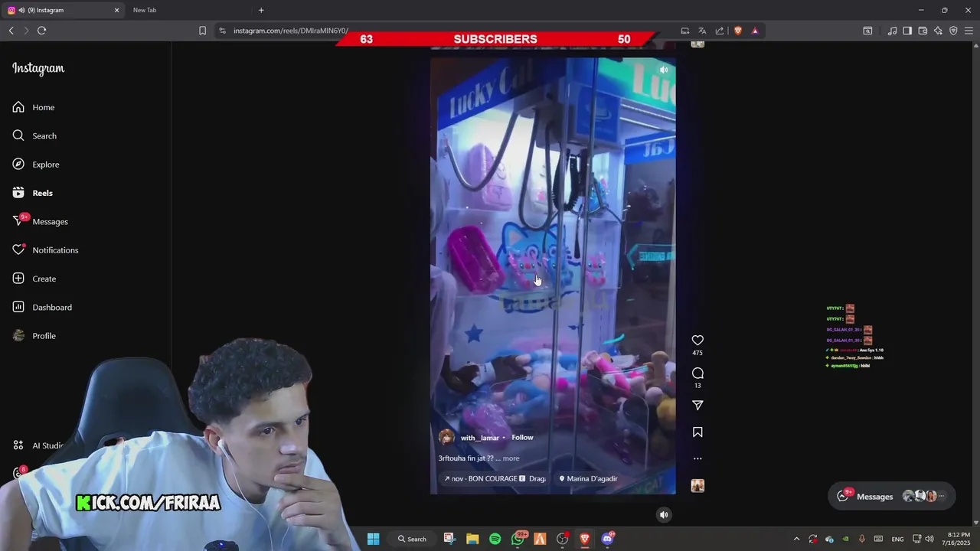Screen dimensions: 980x551
Task: Open Brave Wallet icon
Action: click(x=923, y=31)
